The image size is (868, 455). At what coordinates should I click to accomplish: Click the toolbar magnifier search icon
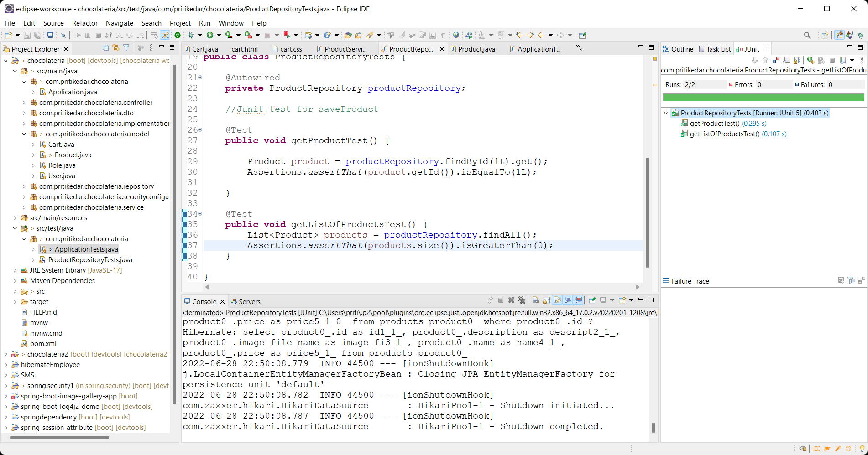807,35
